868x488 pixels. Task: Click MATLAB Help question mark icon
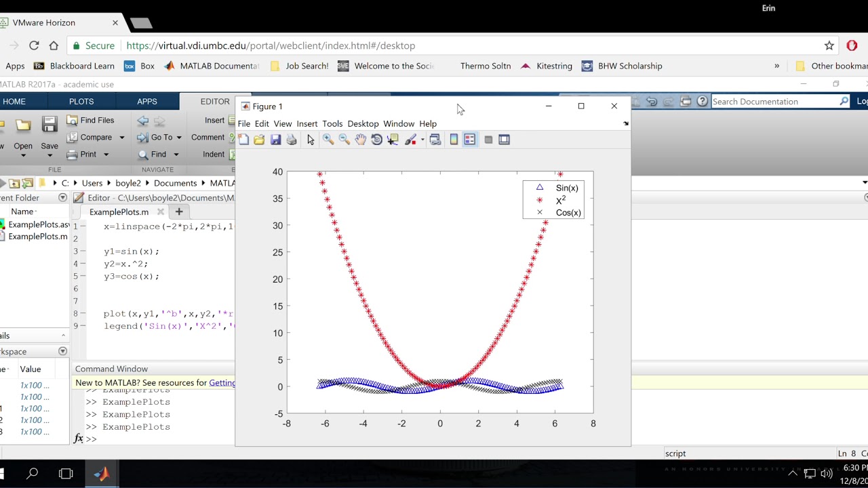click(x=702, y=102)
